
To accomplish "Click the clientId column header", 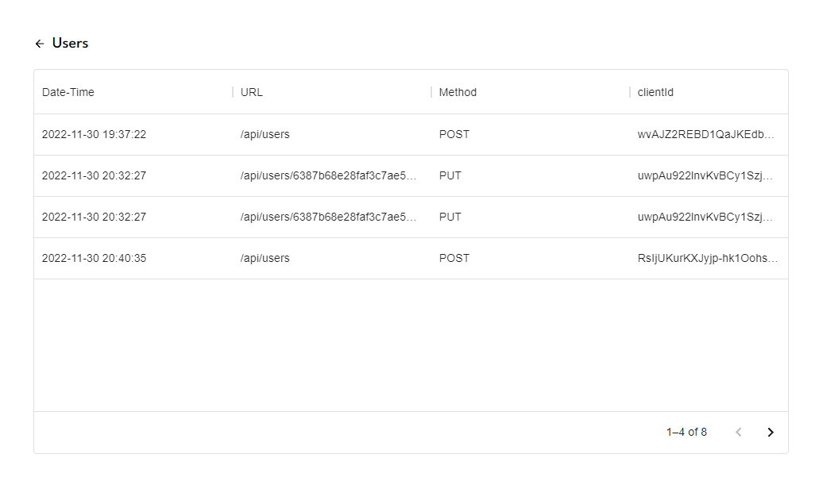I will tap(655, 92).
